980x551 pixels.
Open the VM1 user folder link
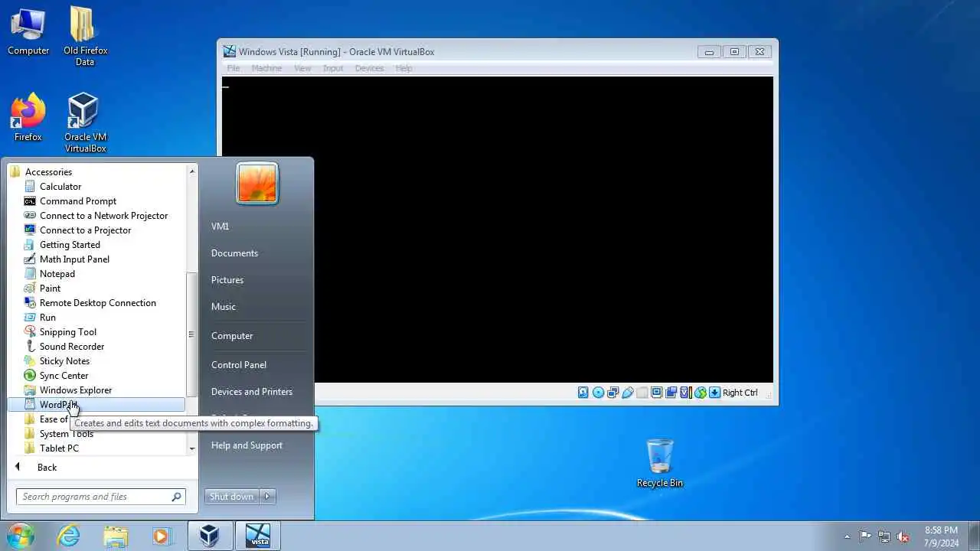pos(220,227)
